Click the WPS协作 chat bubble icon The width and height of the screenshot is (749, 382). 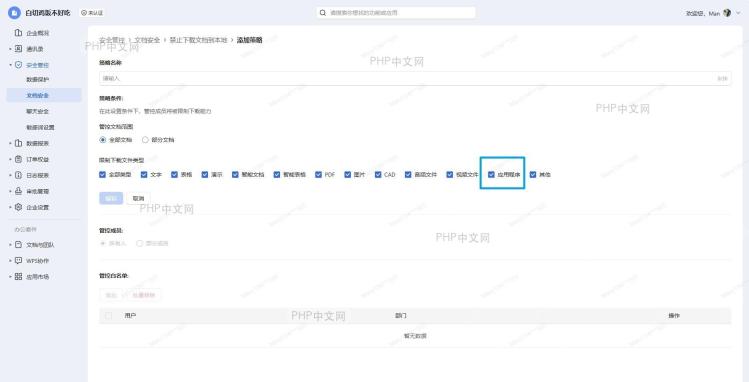pos(18,261)
